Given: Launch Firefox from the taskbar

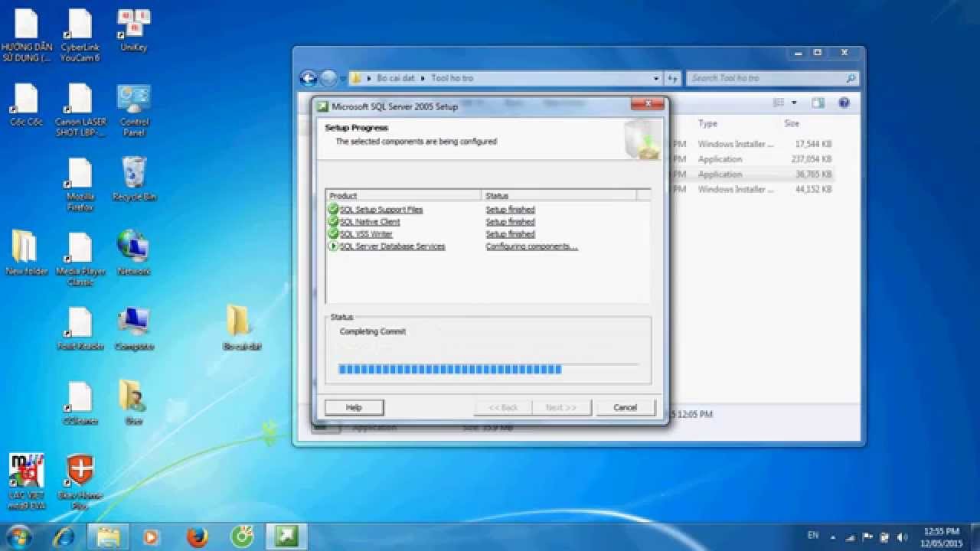Looking at the screenshot, I should click(x=198, y=536).
